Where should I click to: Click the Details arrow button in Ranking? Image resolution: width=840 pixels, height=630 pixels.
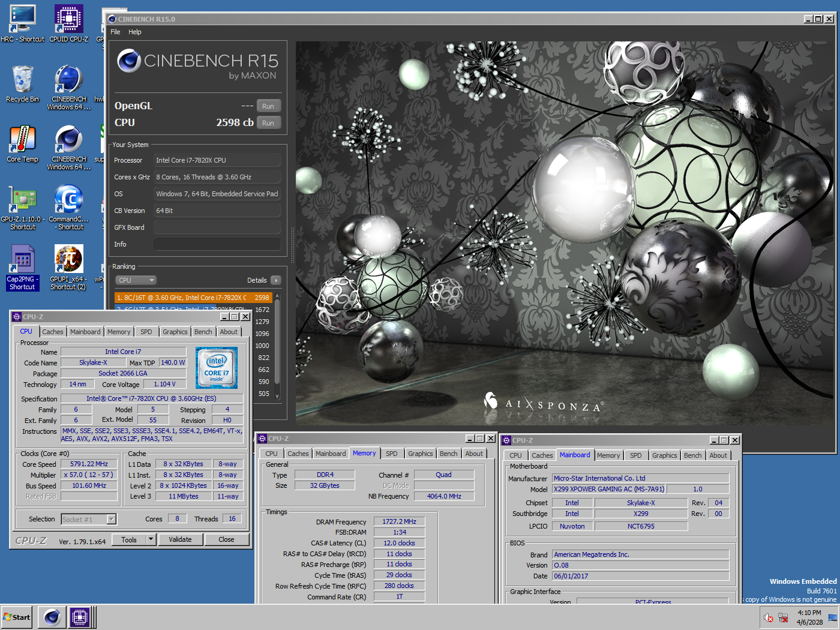click(x=276, y=280)
